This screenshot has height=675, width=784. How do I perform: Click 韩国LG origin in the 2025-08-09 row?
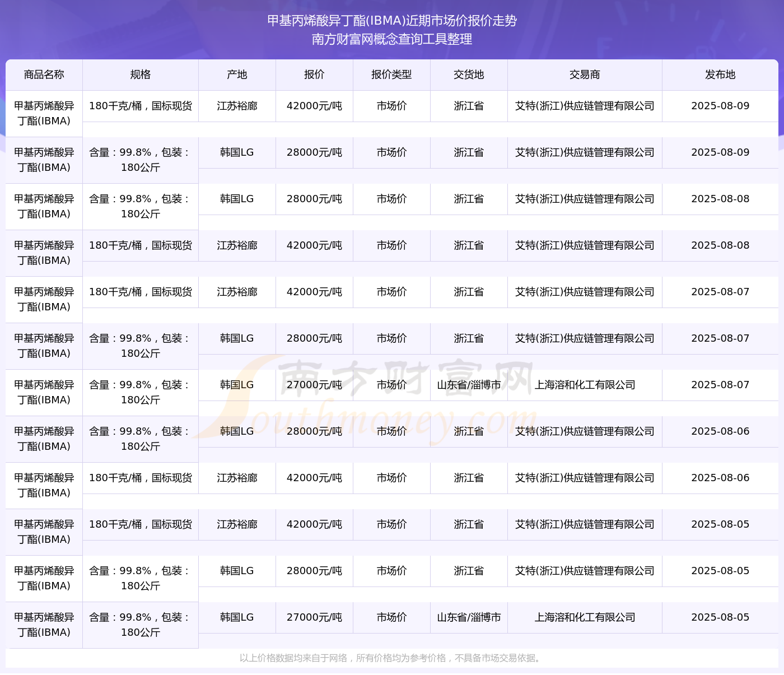tap(237, 152)
